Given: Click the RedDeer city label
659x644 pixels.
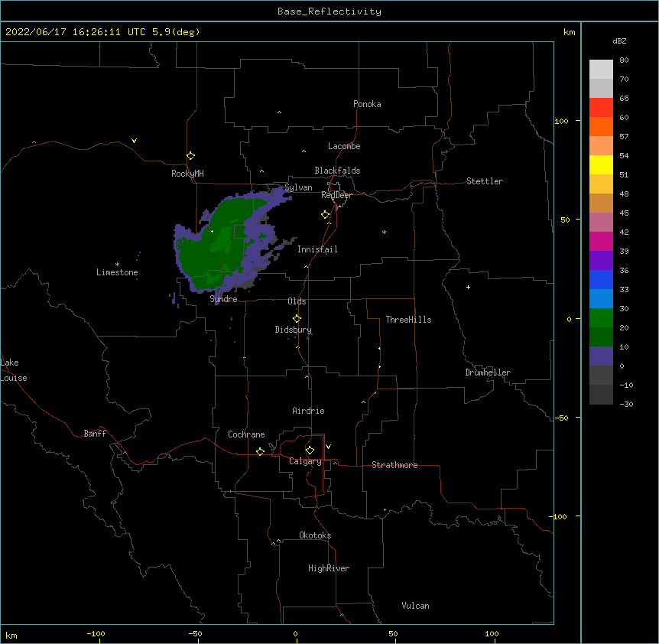Looking at the screenshot, I should coord(336,195).
